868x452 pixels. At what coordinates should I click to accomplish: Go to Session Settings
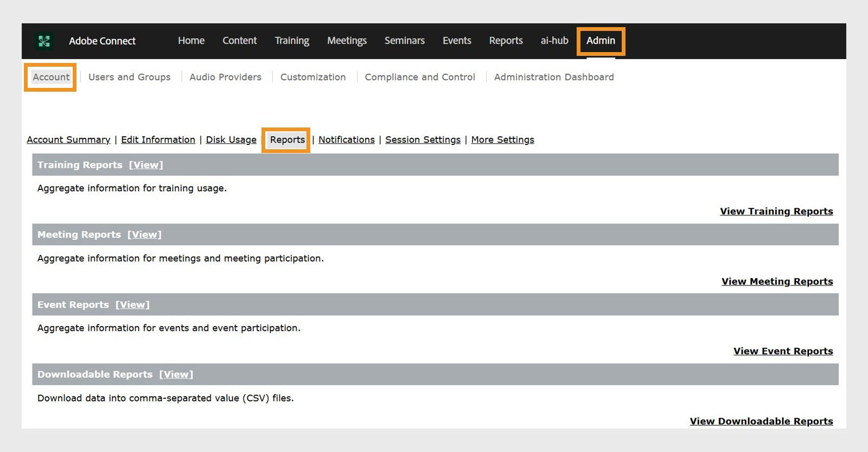coord(423,140)
